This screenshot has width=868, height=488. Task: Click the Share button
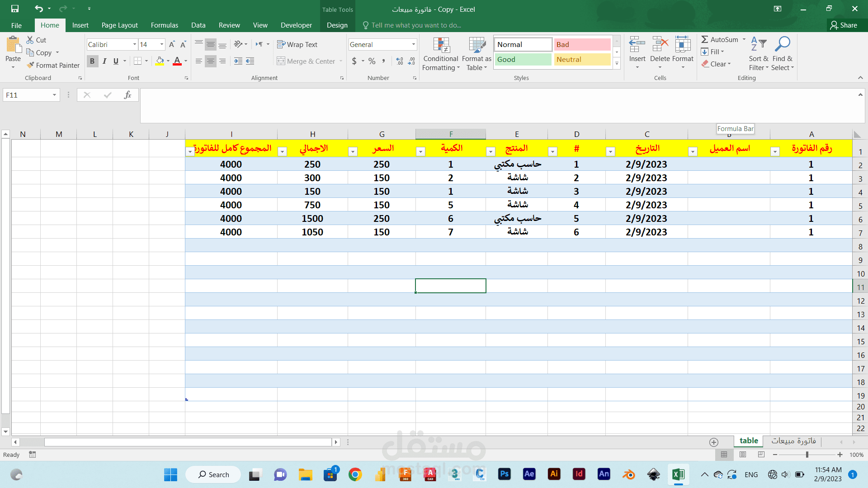click(x=844, y=25)
